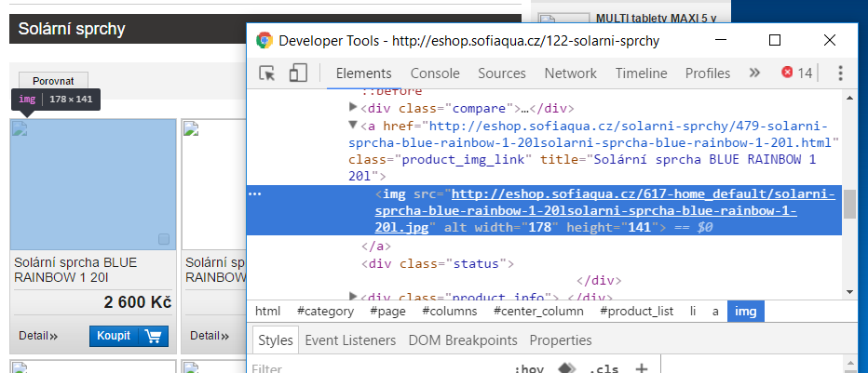Open DevTools three-dot customize menu
The width and height of the screenshot is (868, 373).
840,73
